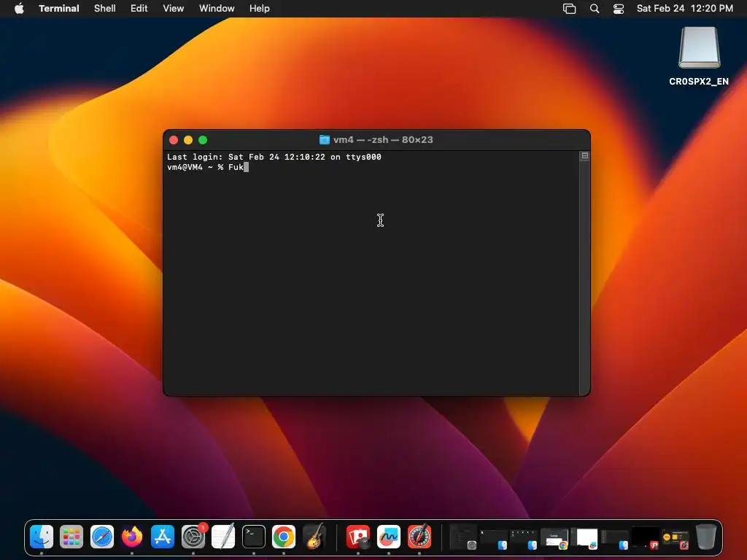Open the Terminal application menu
The image size is (747, 560).
click(x=59, y=8)
